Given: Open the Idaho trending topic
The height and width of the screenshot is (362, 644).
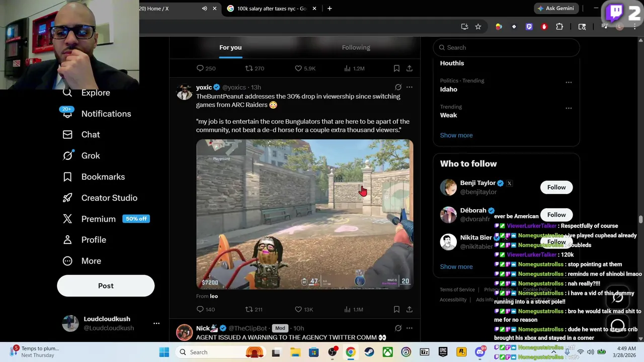Looking at the screenshot, I should tap(449, 89).
